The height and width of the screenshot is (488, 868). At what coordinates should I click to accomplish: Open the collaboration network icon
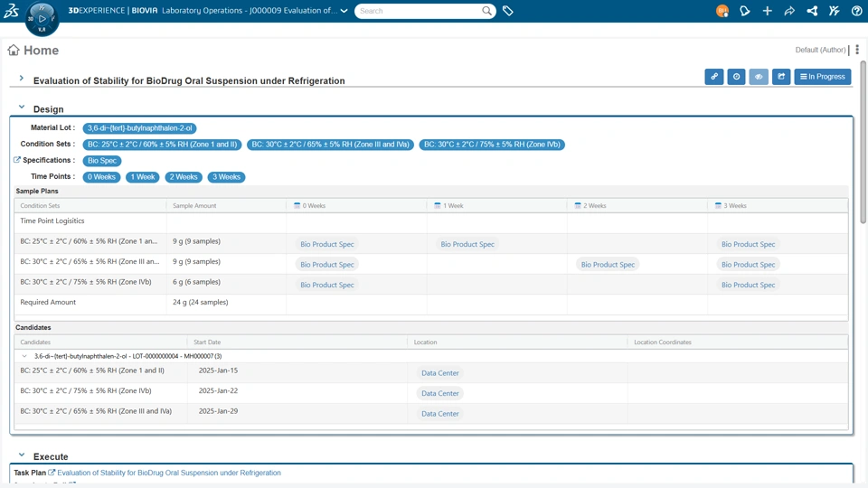point(812,11)
